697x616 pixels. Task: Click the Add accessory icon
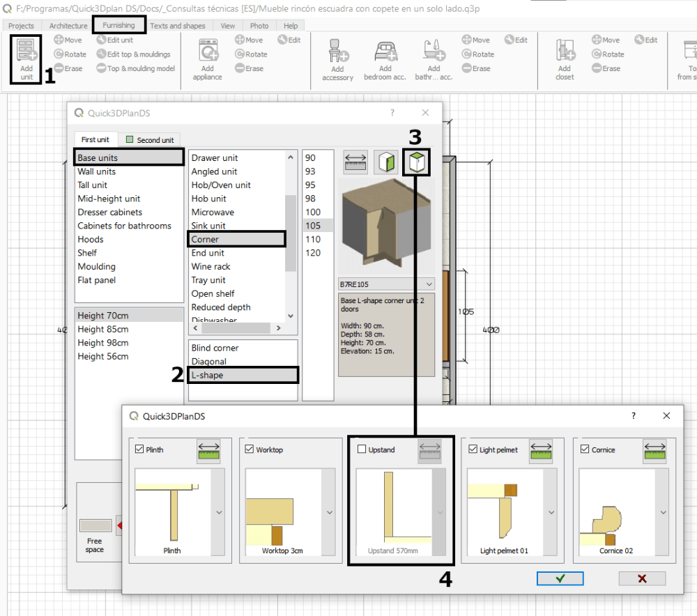[338, 50]
